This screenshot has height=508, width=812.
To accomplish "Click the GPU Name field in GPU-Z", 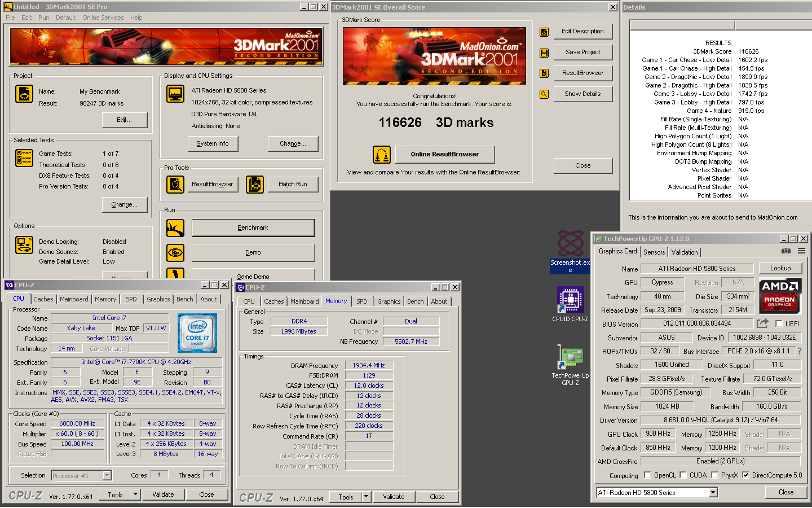I will point(698,269).
